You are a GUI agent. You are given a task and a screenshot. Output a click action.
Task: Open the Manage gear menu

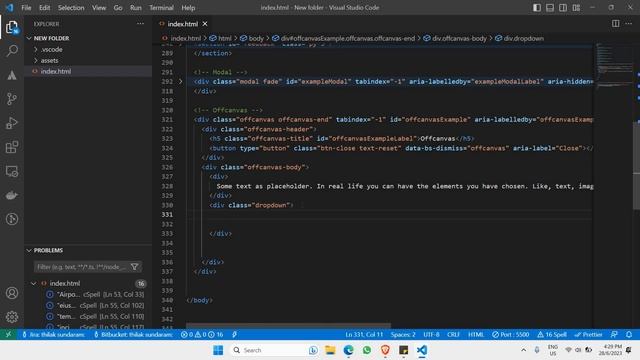pos(12,317)
